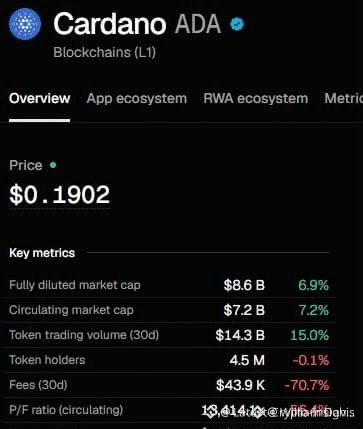Viewport: 363px width, 429px height.
Task: Select the Fully diluted market cap row
Action: click(x=169, y=285)
